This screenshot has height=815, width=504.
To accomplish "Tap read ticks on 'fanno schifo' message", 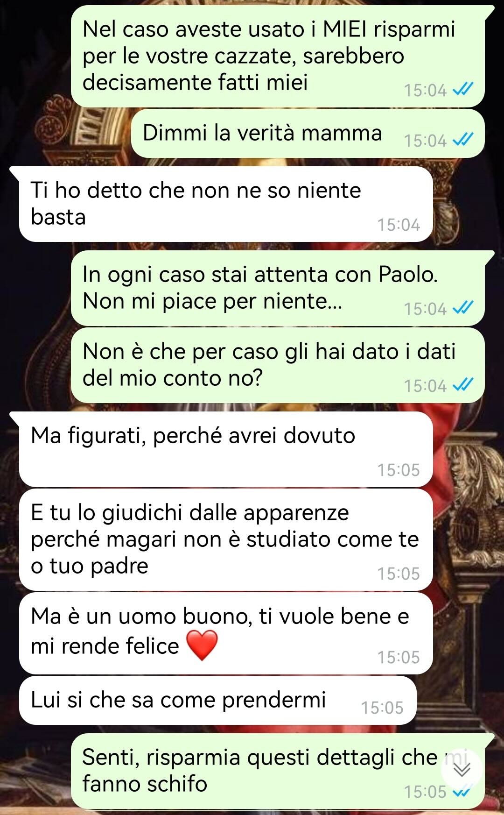I will coord(463,791).
